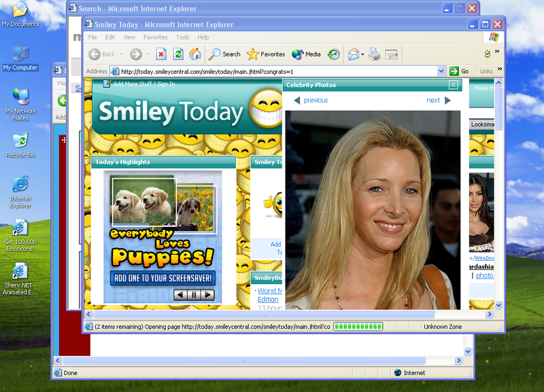The image size is (544, 392).
Task: Click the Edit toolbar icon beside Print
Action: point(392,54)
